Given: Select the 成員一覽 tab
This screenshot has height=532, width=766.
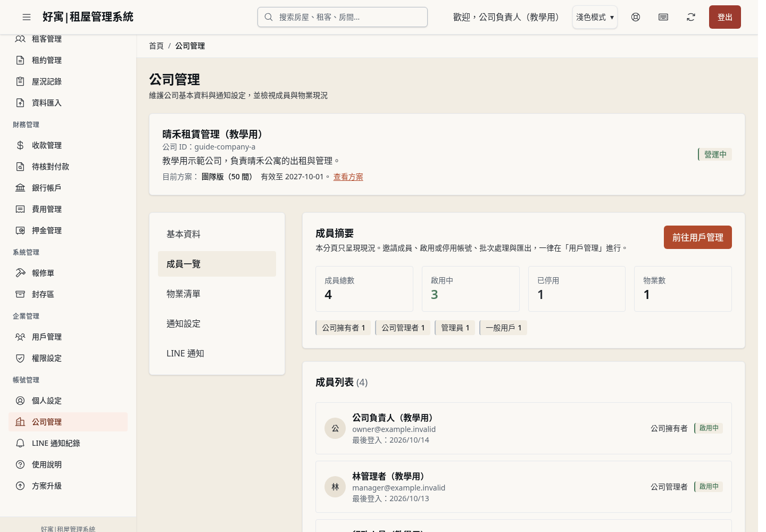Looking at the screenshot, I should [x=217, y=264].
